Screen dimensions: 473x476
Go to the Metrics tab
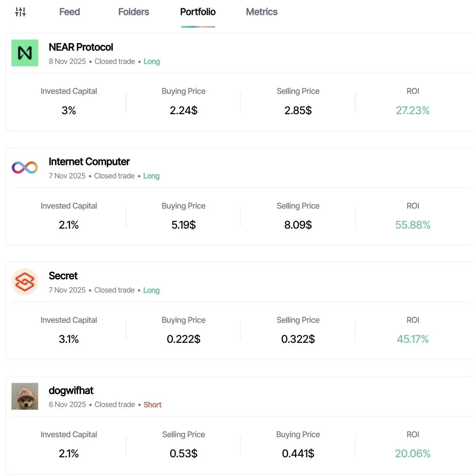pyautogui.click(x=262, y=12)
